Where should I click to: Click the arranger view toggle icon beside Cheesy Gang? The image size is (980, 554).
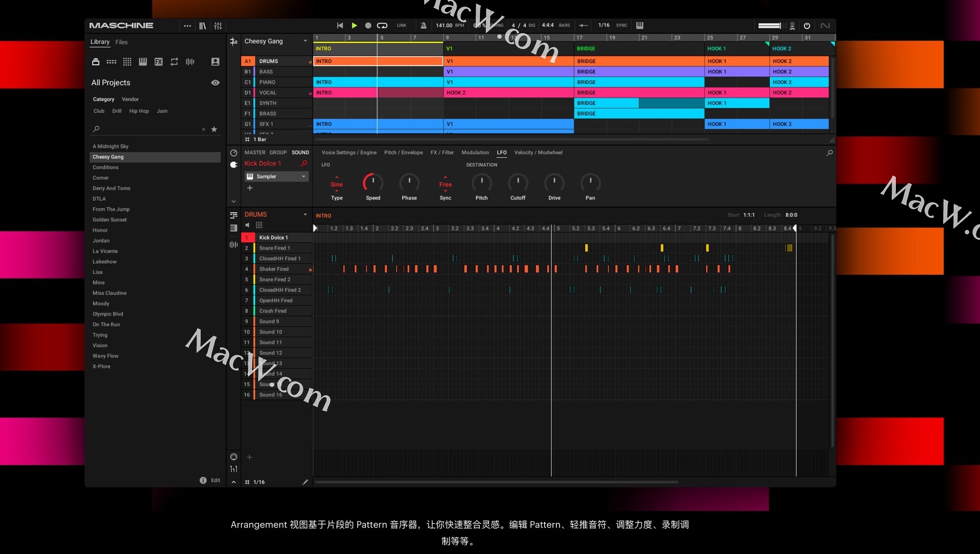coord(234,42)
